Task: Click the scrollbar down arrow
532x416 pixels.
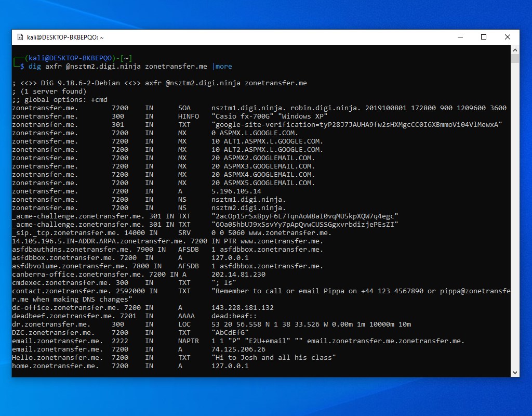Action: coord(515,372)
